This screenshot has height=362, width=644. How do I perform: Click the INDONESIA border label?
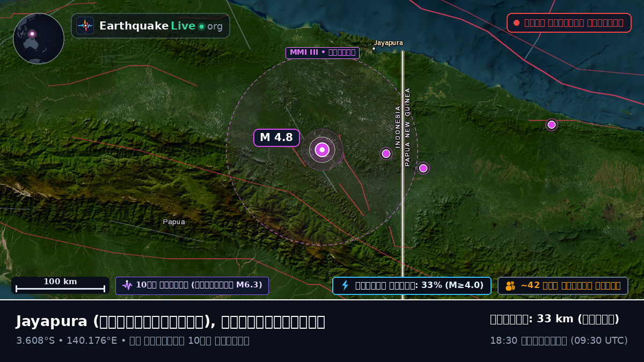(398, 127)
